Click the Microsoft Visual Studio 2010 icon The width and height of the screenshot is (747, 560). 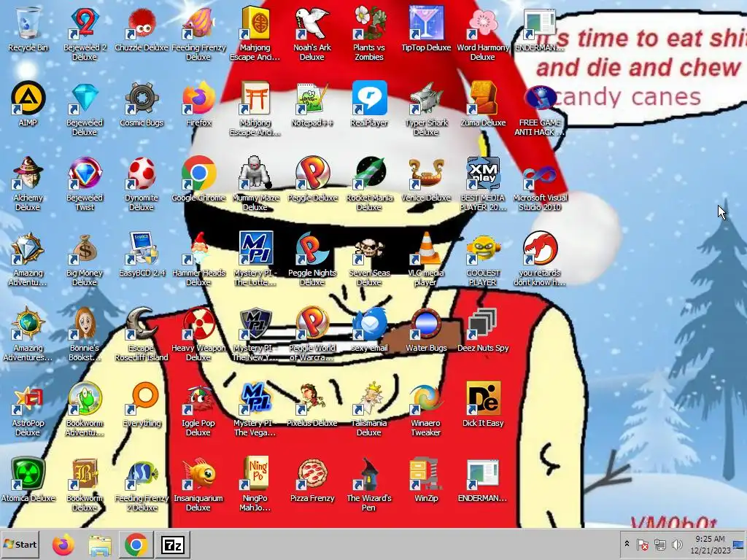(540, 184)
